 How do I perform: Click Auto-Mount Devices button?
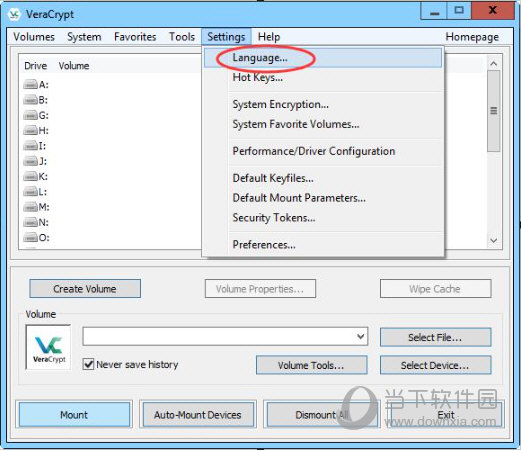pos(198,415)
